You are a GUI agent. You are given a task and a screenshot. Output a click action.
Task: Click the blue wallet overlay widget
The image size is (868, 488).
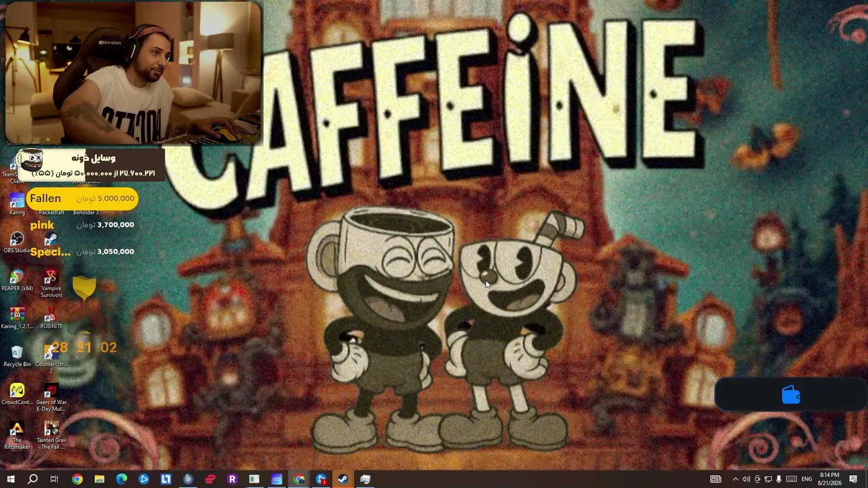coord(791,395)
